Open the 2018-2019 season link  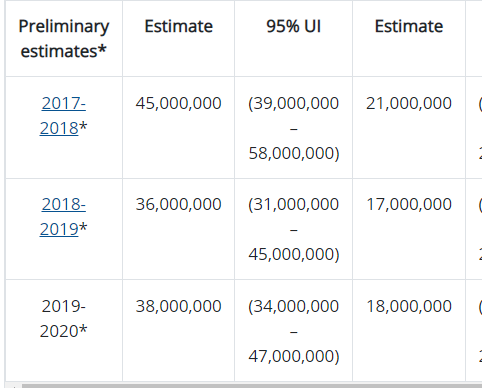(x=63, y=217)
